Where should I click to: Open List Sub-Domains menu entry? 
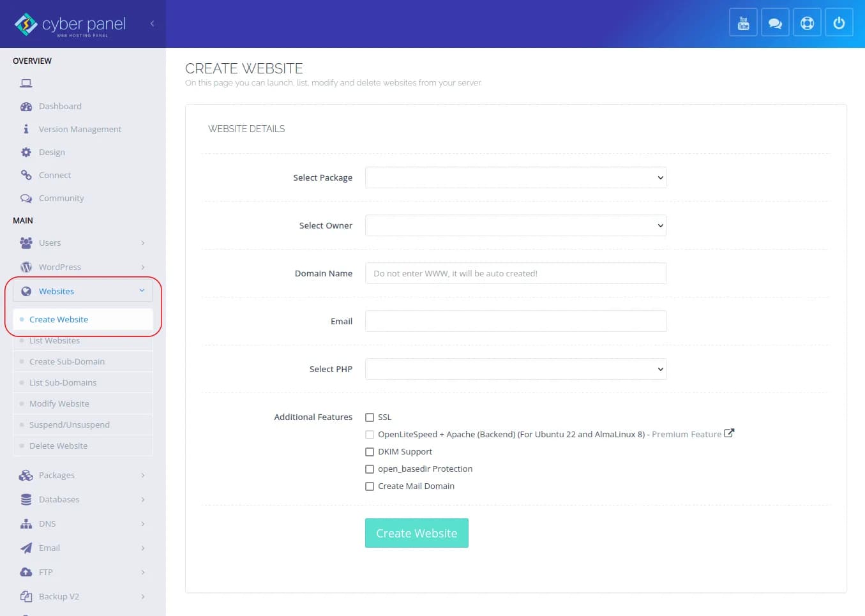point(83,382)
